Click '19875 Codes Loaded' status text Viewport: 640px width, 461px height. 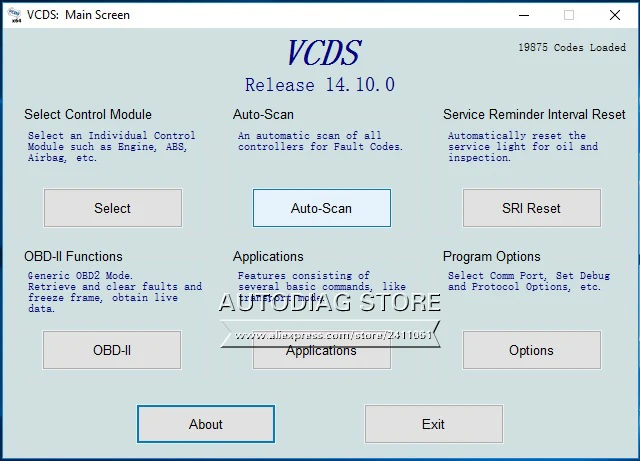click(x=572, y=47)
